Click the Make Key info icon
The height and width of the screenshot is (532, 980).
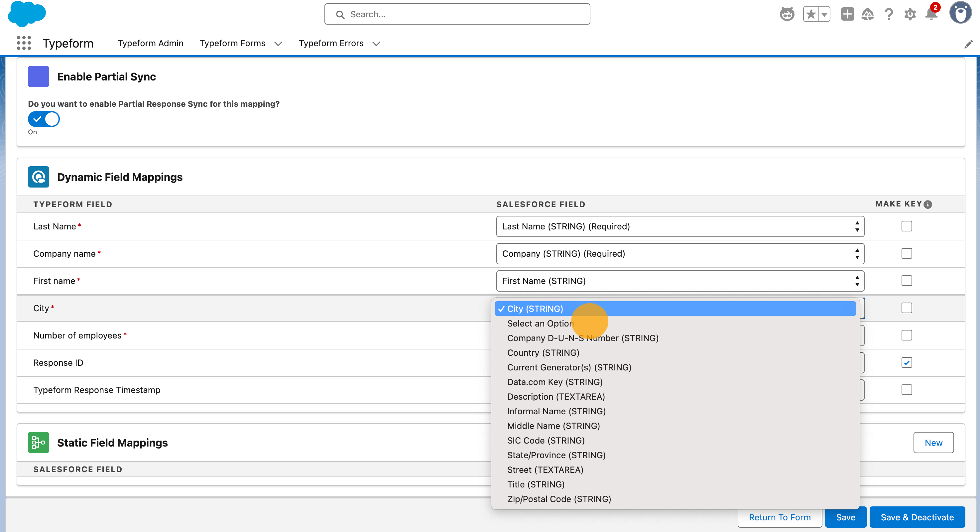point(928,204)
